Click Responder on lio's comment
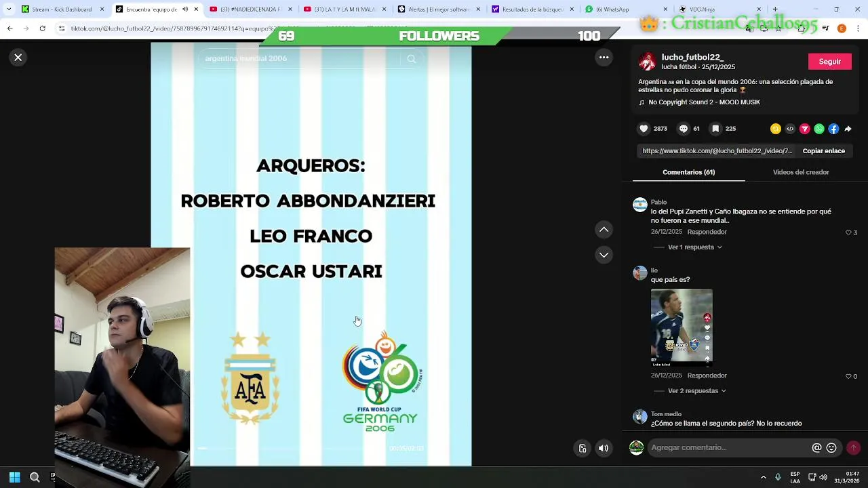Screen dimensions: 868x488 707,375
